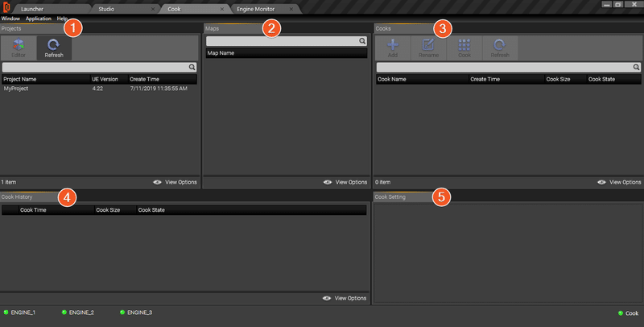Click the '1 item' count in Projects
The width and height of the screenshot is (644, 327).
pos(9,182)
